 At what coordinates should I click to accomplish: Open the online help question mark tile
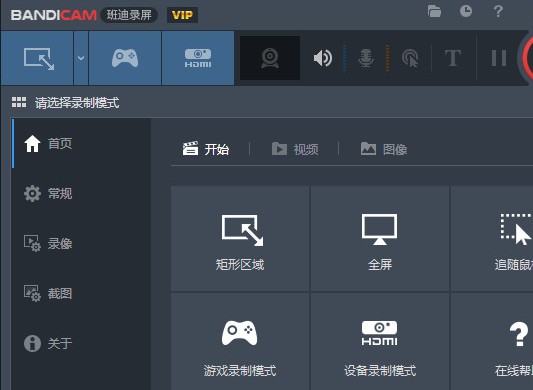(492, 341)
